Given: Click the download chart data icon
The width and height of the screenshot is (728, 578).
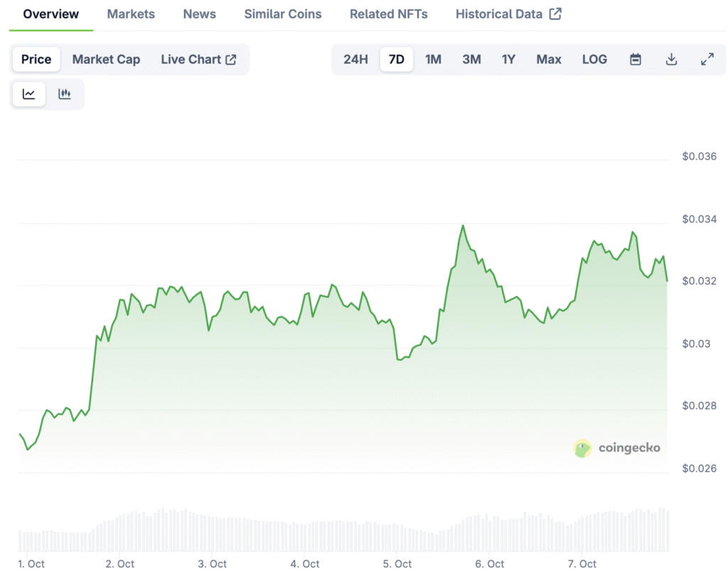Looking at the screenshot, I should click(x=671, y=60).
